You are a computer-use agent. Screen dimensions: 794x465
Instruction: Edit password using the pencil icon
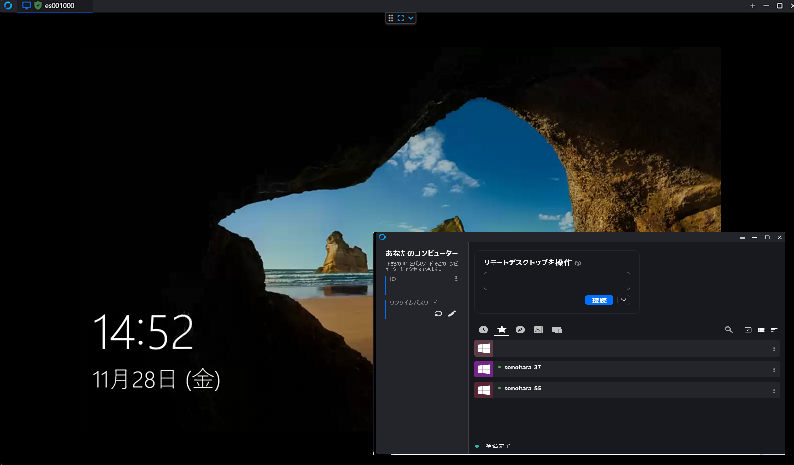[452, 314]
